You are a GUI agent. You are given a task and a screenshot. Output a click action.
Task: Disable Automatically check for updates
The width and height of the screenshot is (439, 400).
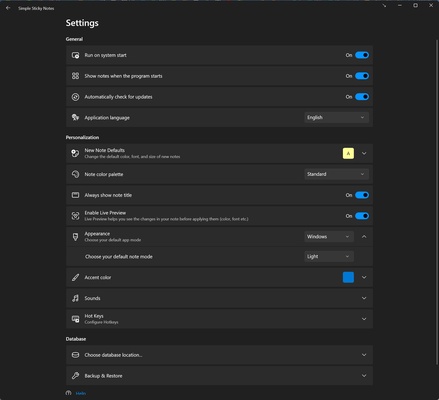click(x=362, y=97)
